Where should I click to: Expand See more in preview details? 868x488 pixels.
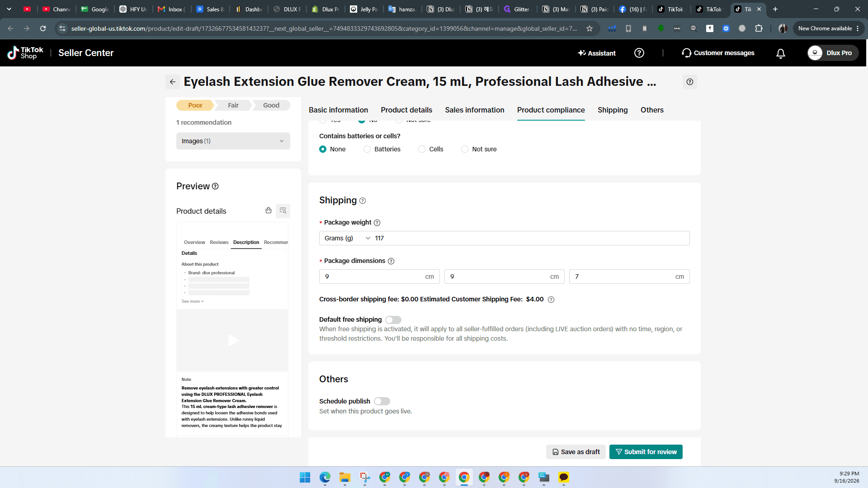(x=193, y=301)
